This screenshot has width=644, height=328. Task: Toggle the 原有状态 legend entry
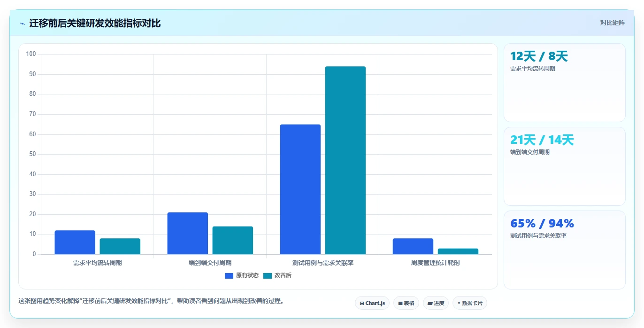click(x=242, y=275)
